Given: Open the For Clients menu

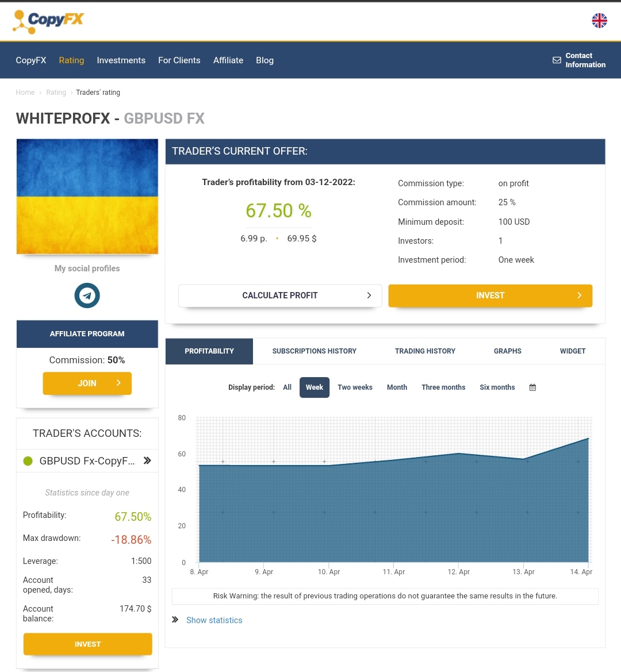Looking at the screenshot, I should point(179,60).
